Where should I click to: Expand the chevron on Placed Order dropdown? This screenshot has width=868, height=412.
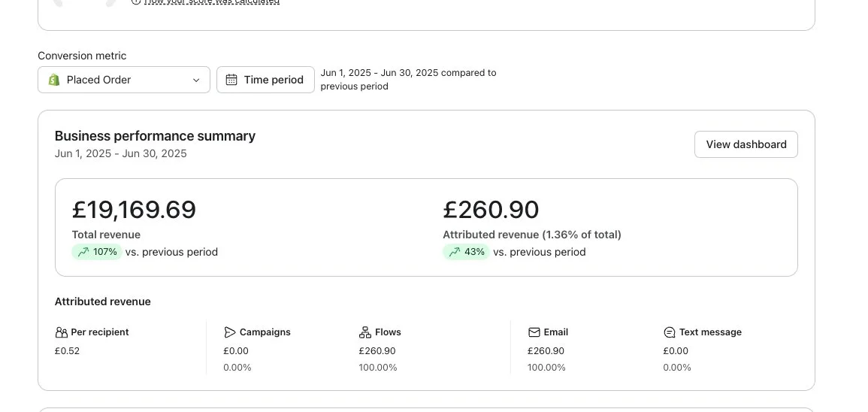click(x=196, y=80)
